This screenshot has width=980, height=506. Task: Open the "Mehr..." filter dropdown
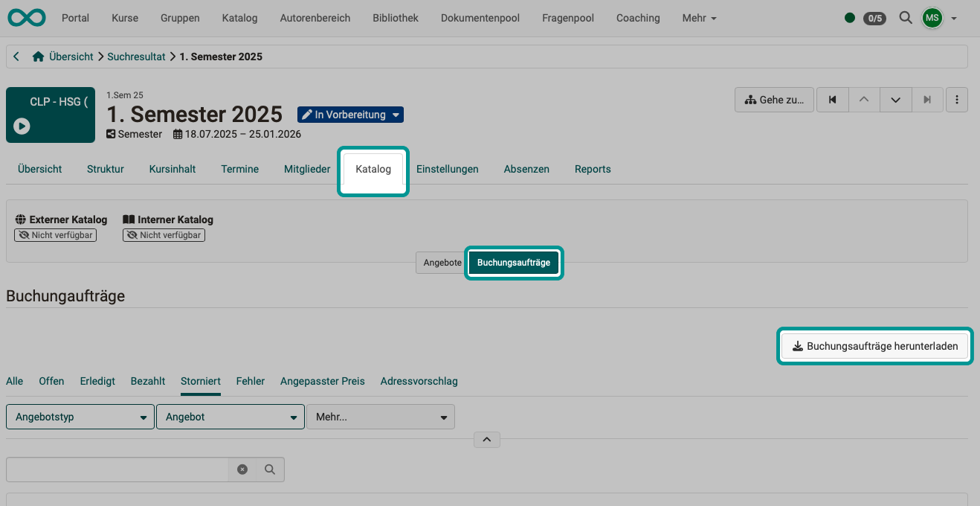381,417
